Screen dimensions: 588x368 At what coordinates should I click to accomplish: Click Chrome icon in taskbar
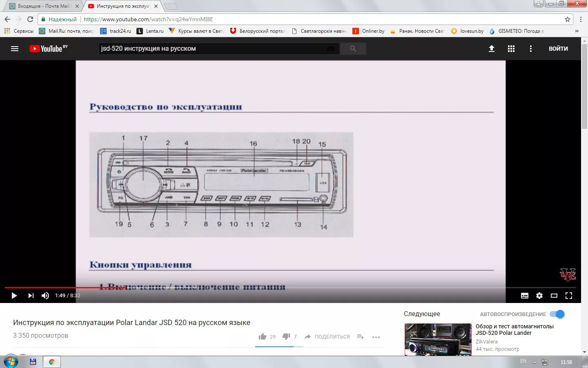(52, 362)
